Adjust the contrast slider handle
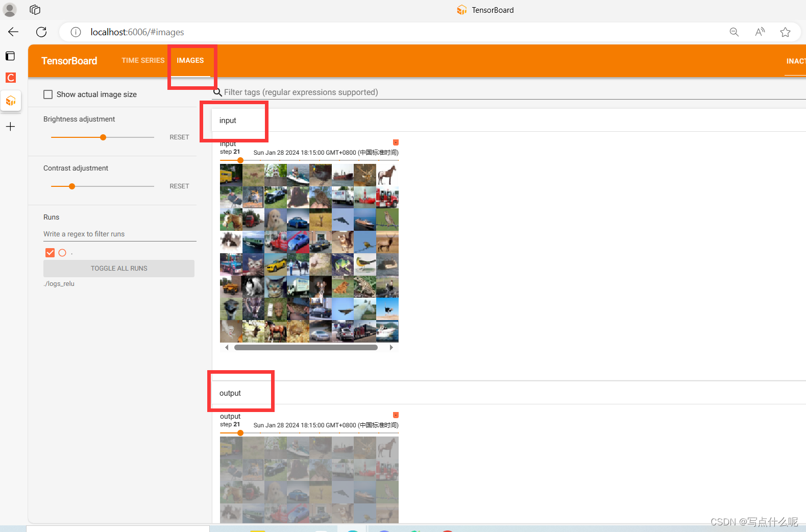806x532 pixels. click(x=72, y=186)
